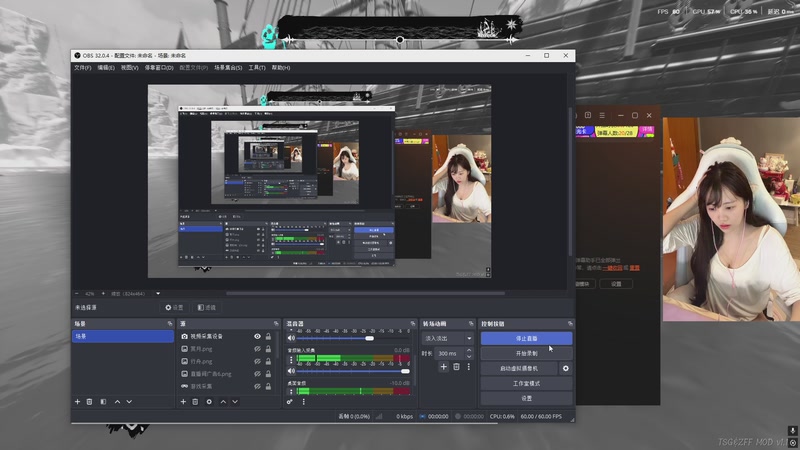Increase transition duration with up stepper
Image resolution: width=800 pixels, height=450 pixels.
click(x=469, y=351)
